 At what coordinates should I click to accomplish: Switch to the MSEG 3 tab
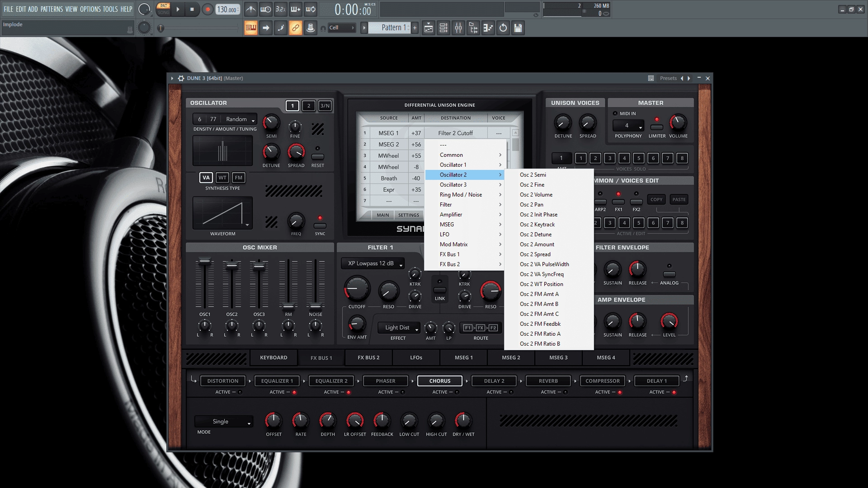click(558, 357)
